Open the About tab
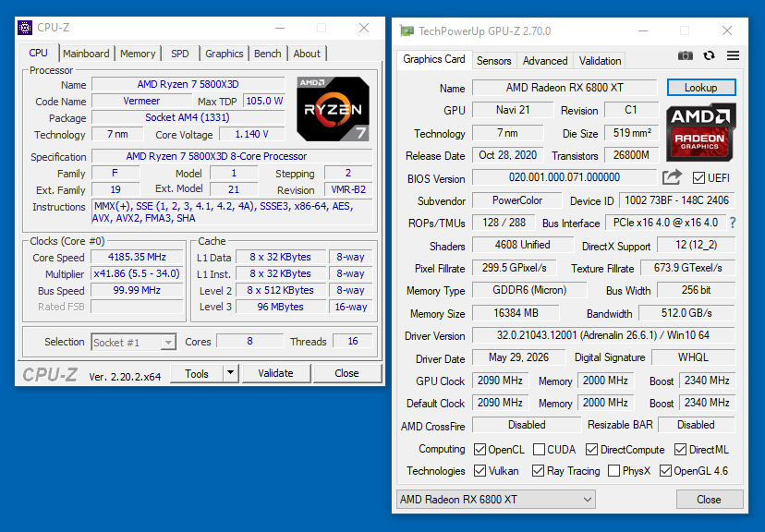The image size is (765, 532). point(307,54)
